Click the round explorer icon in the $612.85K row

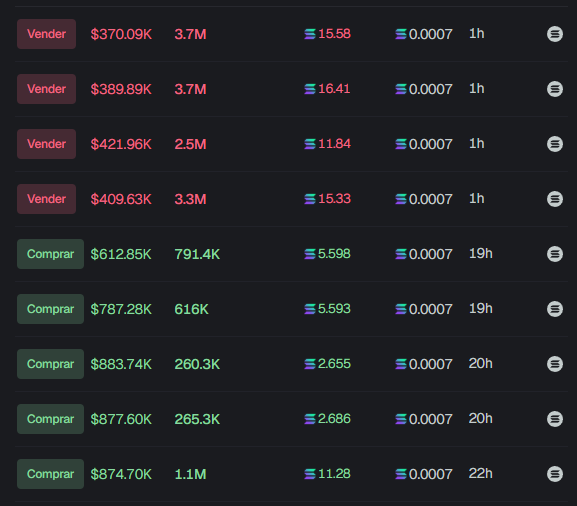[x=555, y=254]
